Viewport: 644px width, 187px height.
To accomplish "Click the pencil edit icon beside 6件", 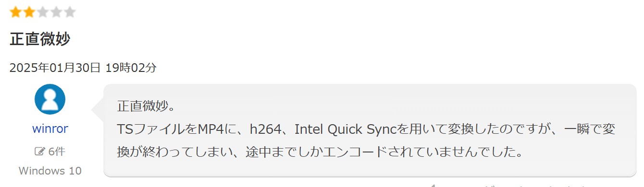I will click(40, 152).
